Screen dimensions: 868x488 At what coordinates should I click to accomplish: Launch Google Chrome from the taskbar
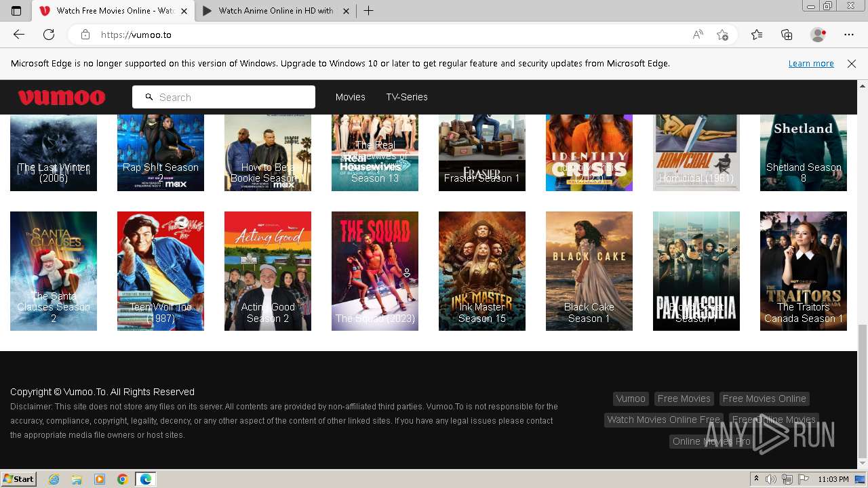[122, 479]
